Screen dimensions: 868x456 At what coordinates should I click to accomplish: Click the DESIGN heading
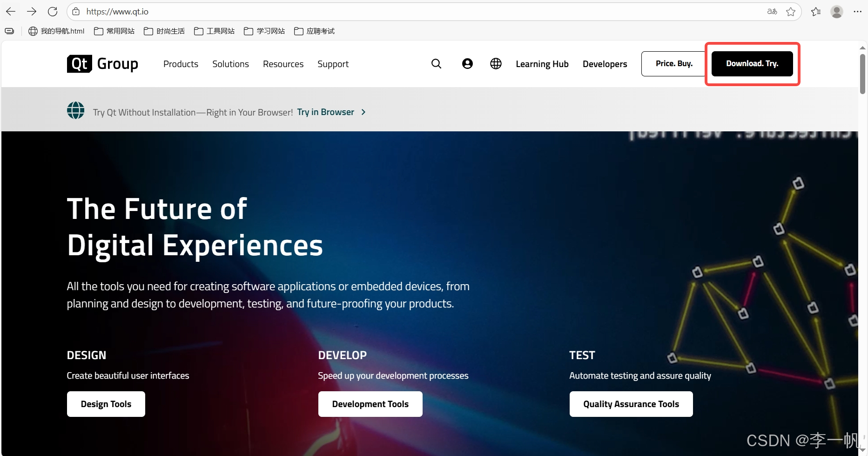click(87, 355)
